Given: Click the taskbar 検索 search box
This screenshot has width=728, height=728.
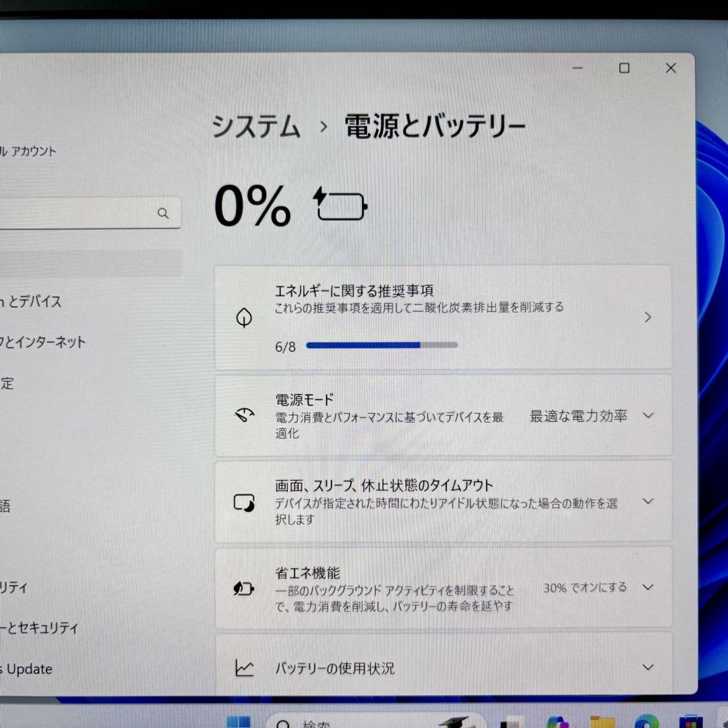Looking at the screenshot, I should (375, 722).
